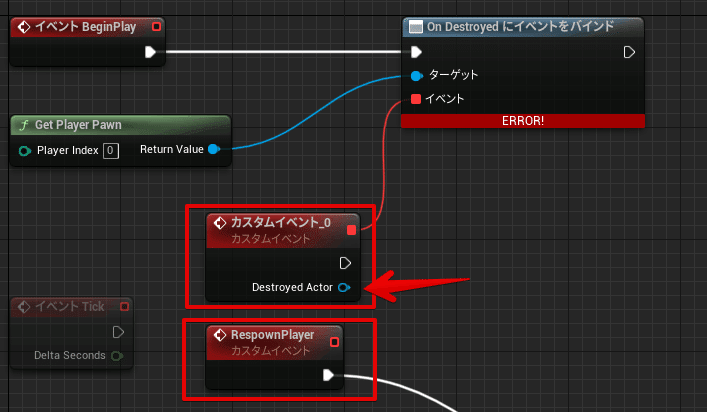Click the node icon on Bind On Destroyed header

click(x=415, y=27)
